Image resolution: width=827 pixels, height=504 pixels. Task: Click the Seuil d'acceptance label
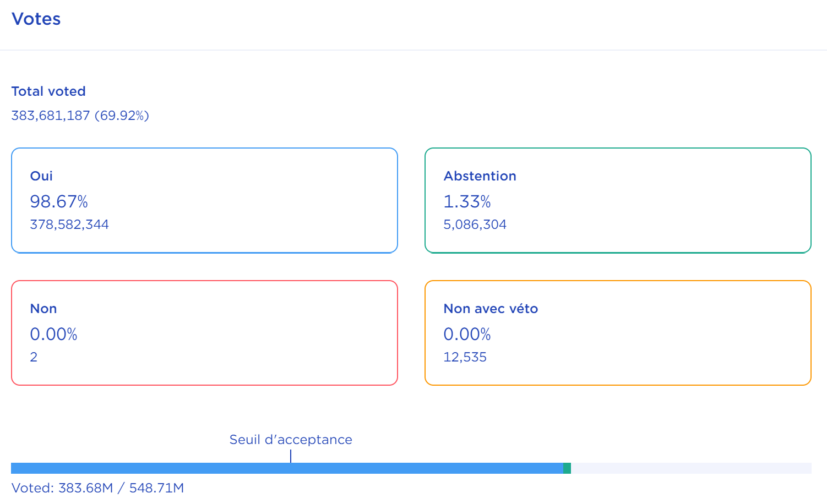click(x=291, y=440)
